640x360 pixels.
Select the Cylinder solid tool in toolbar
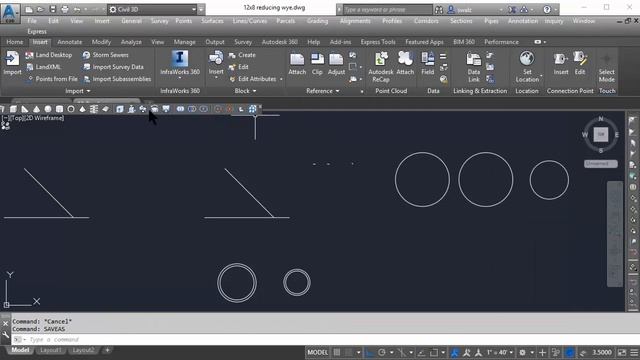[59, 109]
